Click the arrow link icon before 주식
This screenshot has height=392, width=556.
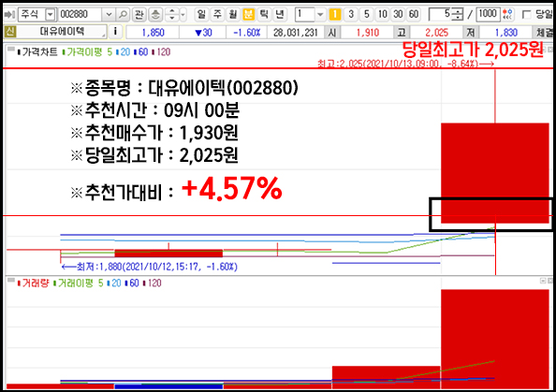[9, 15]
